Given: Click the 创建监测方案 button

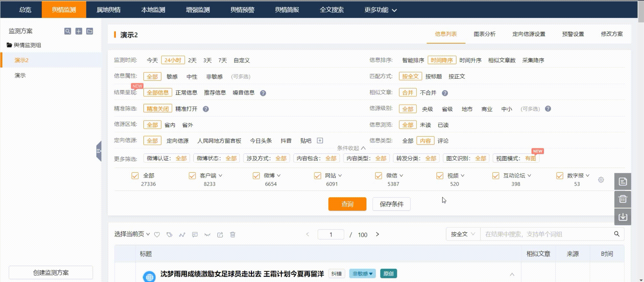Looking at the screenshot, I should 51,272.
